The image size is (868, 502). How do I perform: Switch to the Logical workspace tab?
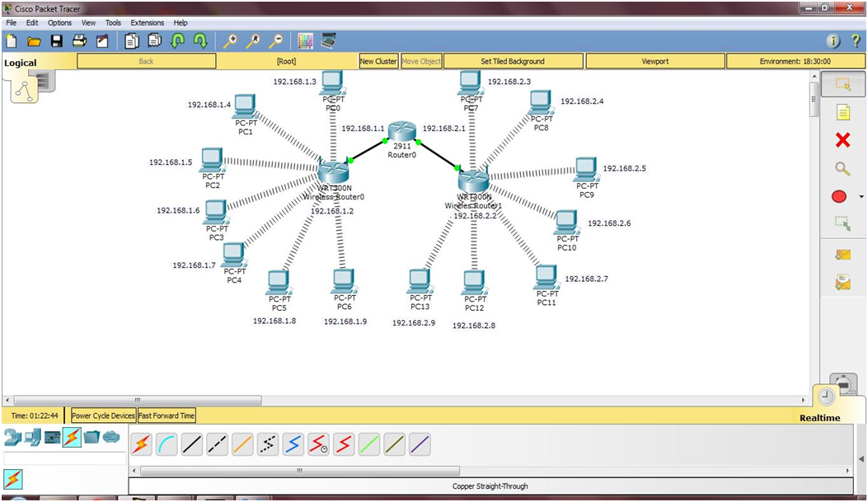21,63
